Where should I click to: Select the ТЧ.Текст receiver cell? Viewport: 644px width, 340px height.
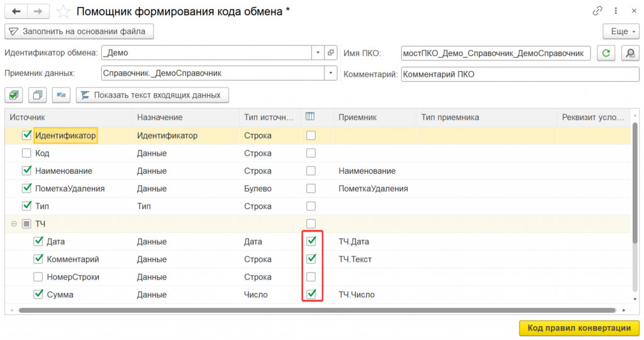375,259
